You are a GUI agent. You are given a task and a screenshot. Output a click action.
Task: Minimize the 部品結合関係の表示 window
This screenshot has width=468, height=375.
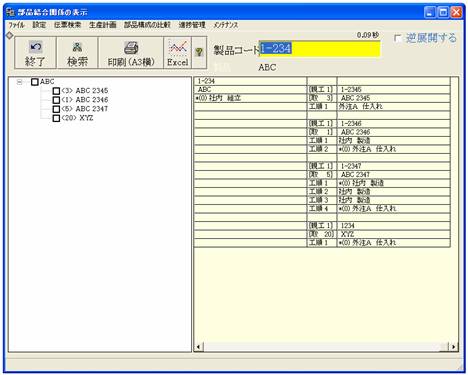click(x=430, y=13)
